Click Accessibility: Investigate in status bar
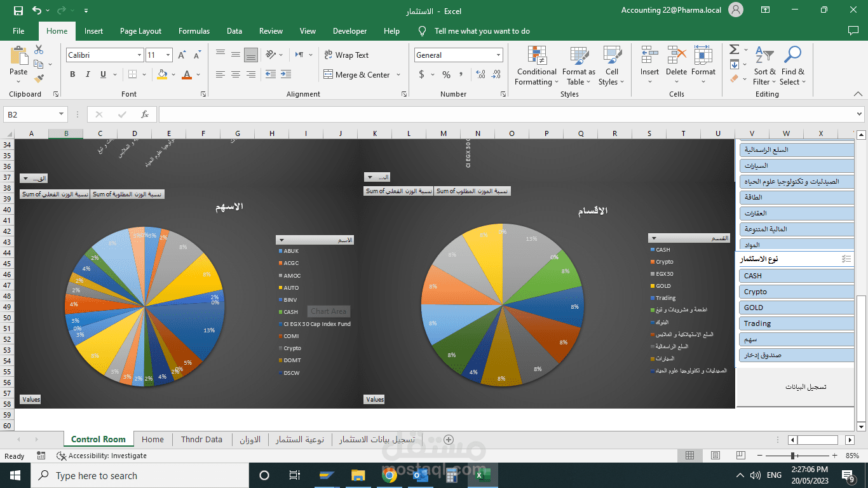The height and width of the screenshot is (488, 868). click(x=102, y=456)
